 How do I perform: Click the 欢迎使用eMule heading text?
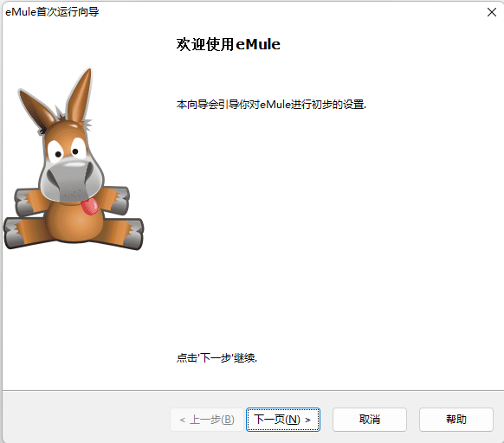click(229, 44)
